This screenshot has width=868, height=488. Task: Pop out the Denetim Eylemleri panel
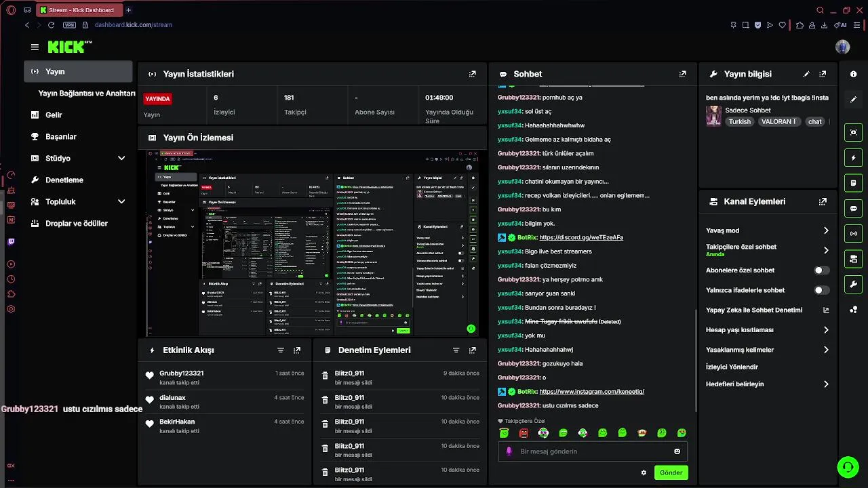[473, 350]
